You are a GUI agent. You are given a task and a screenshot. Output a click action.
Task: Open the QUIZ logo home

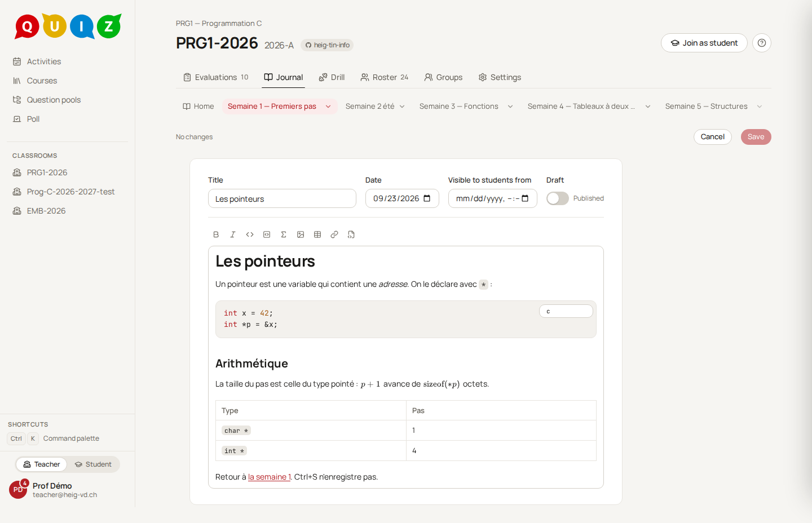[68, 26]
